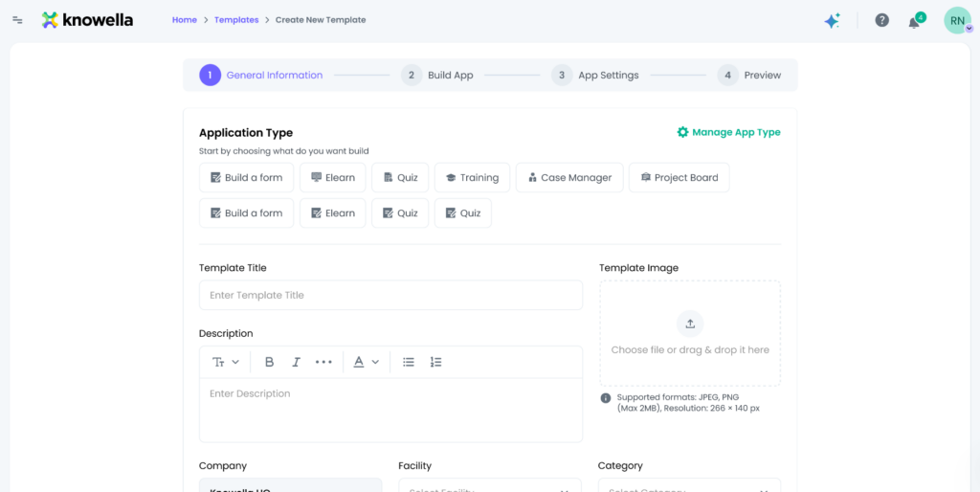Switch to App Settings step
The height and width of the screenshot is (492, 980).
(x=595, y=75)
